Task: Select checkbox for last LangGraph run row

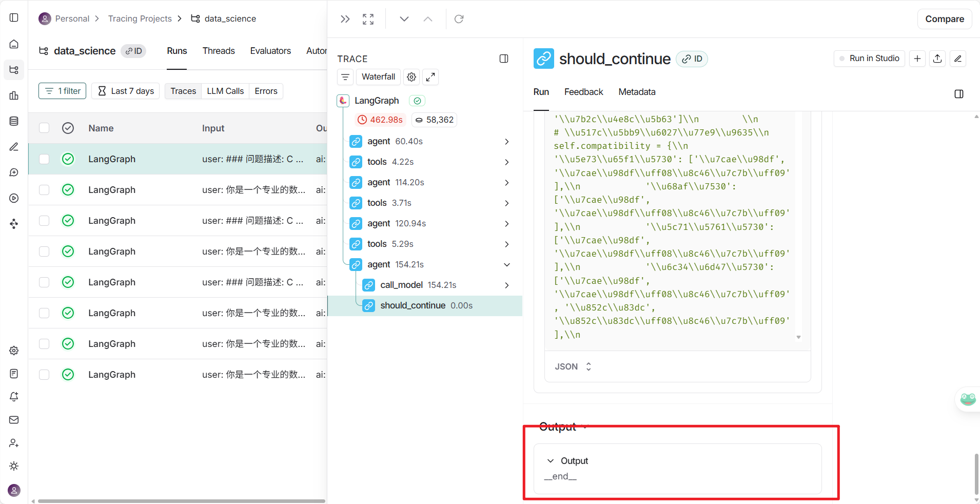Action: pyautogui.click(x=44, y=375)
